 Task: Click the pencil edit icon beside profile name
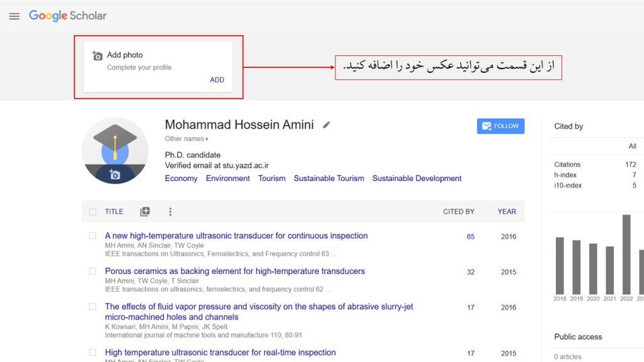coord(326,125)
